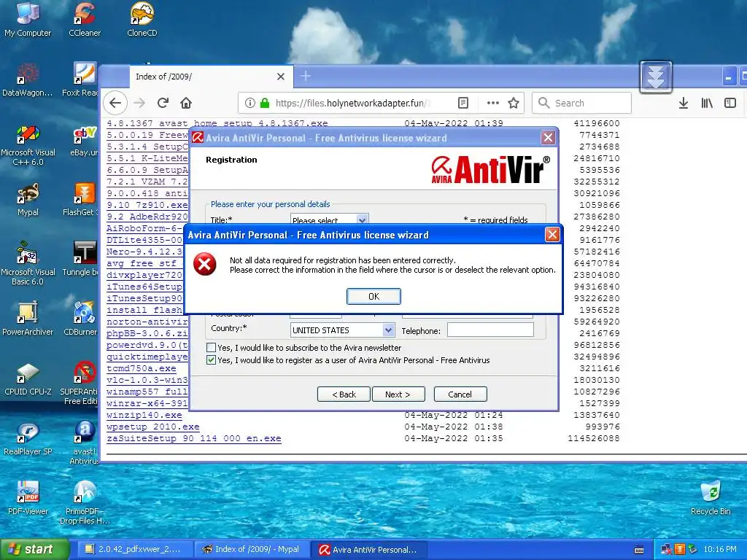This screenshot has width=747, height=560.
Task: Show site information icon in address bar
Action: tap(249, 103)
